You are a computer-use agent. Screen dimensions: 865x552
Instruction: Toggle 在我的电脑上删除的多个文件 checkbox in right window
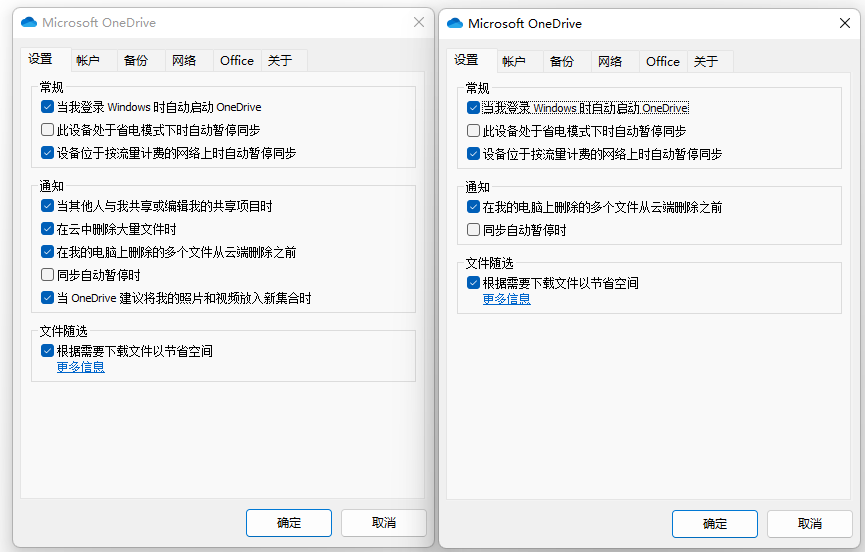point(473,207)
